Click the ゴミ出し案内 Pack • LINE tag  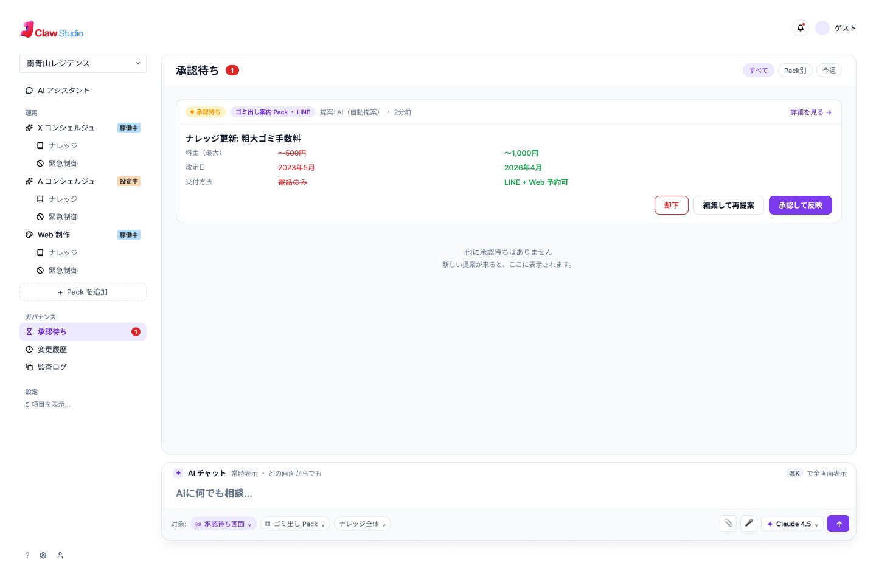coord(273,112)
